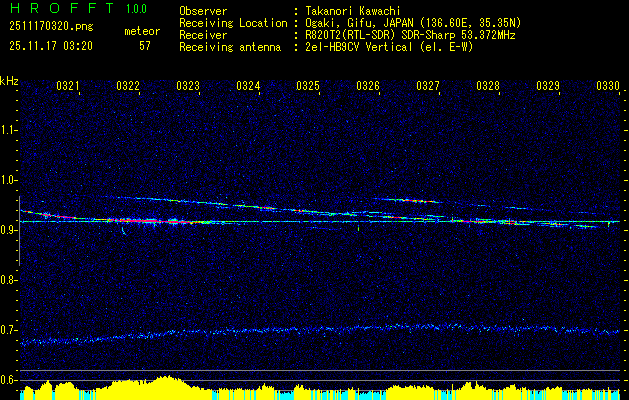629x400 pixels.
Task: Click the 0.9 frequency axis label
Action: point(9,230)
